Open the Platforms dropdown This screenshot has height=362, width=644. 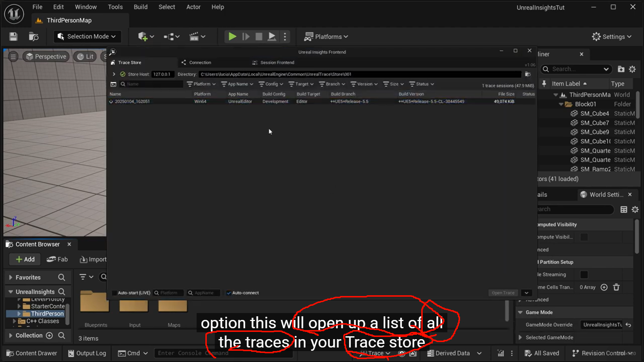326,37
